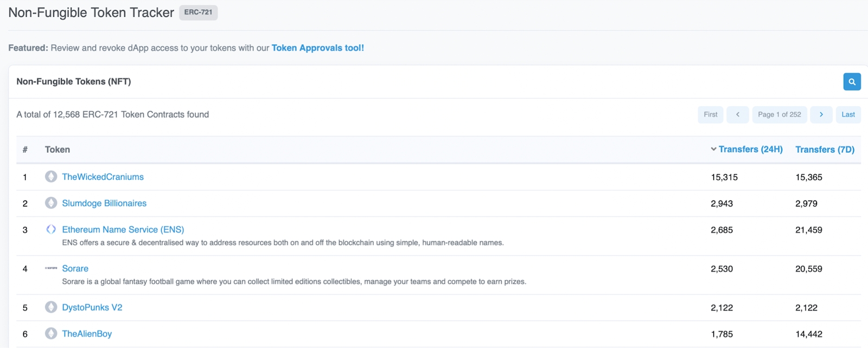Image resolution: width=868 pixels, height=348 pixels.
Task: Click TheAlienBoy token icon
Action: (x=51, y=334)
